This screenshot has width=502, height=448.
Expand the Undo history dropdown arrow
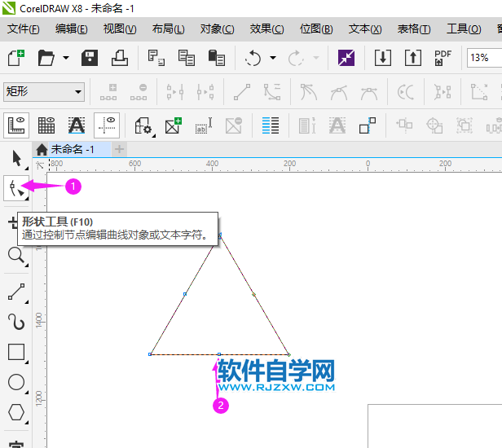(273, 59)
